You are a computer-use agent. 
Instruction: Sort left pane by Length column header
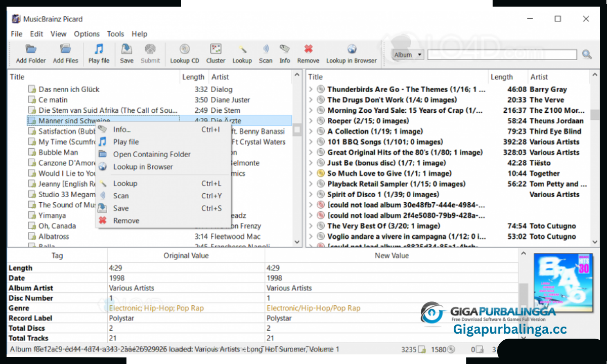pyautogui.click(x=194, y=77)
